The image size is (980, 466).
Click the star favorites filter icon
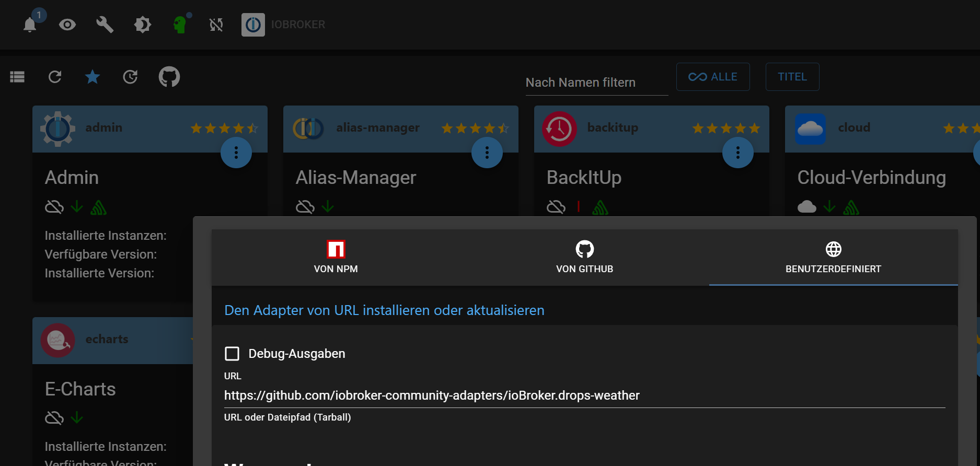(x=93, y=77)
